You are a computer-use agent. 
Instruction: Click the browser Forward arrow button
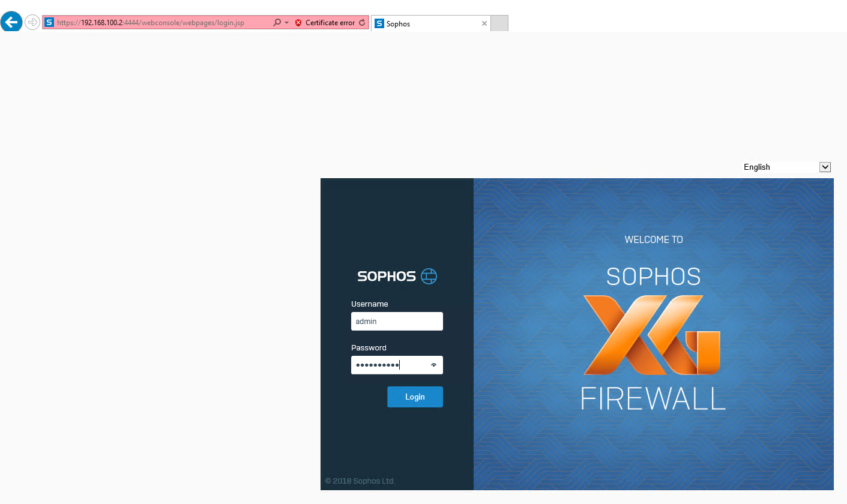32,23
